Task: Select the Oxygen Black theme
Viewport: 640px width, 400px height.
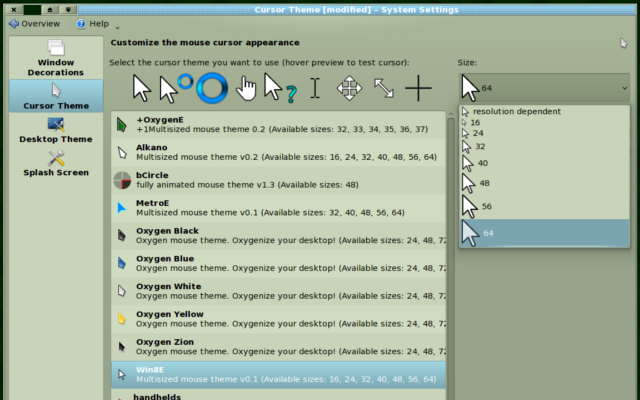Action: point(279,236)
